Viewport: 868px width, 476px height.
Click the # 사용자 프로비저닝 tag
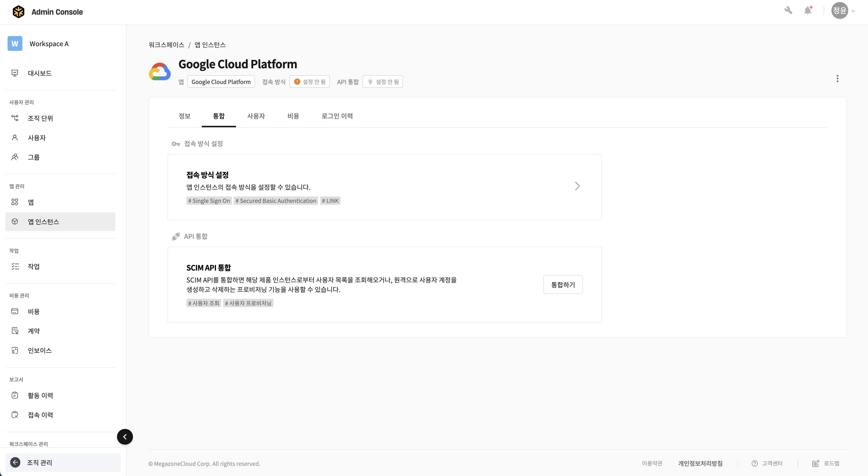248,303
